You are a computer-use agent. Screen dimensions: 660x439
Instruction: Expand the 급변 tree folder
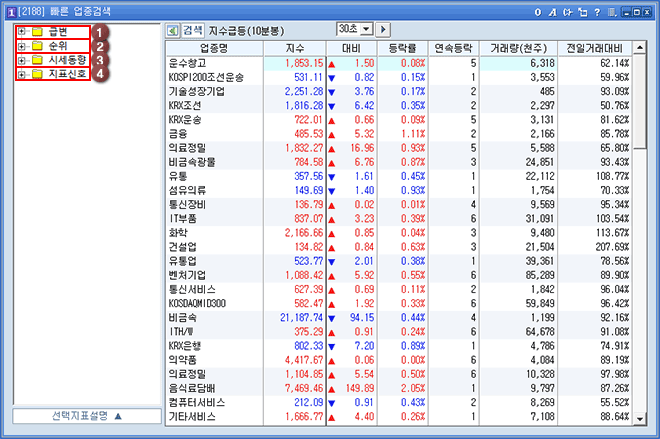(22, 32)
